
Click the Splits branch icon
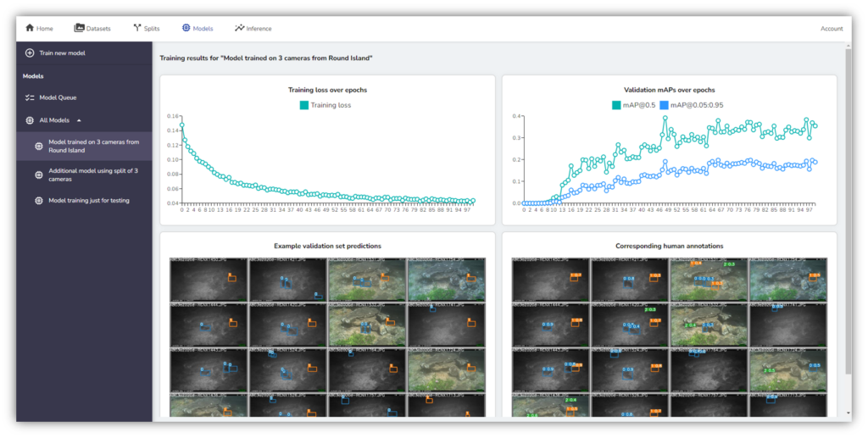pos(137,28)
